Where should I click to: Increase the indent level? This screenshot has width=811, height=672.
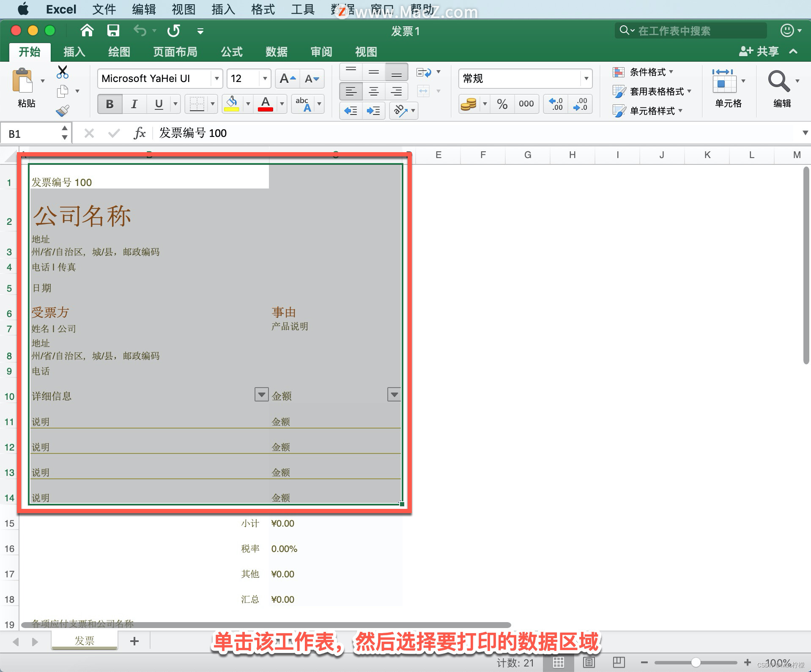(373, 111)
